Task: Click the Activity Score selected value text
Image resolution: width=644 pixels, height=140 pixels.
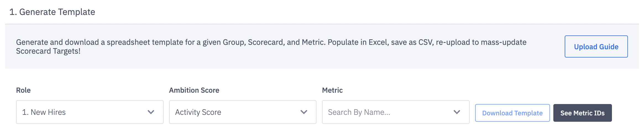Action: 198,112
